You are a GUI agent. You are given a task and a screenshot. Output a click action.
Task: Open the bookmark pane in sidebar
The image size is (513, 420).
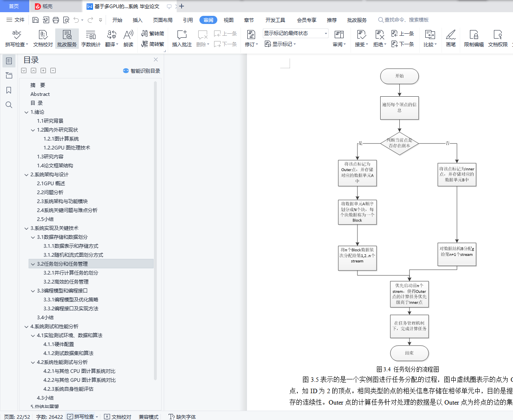tap(9, 90)
